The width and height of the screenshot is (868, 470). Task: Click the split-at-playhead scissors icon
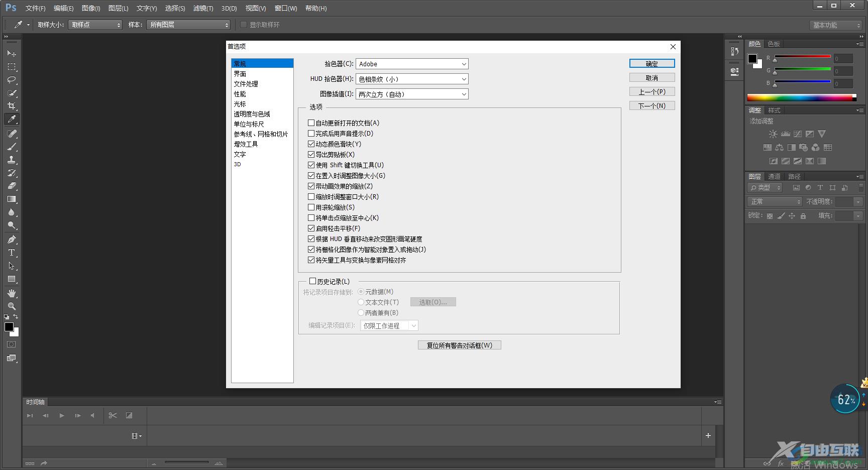(x=113, y=415)
